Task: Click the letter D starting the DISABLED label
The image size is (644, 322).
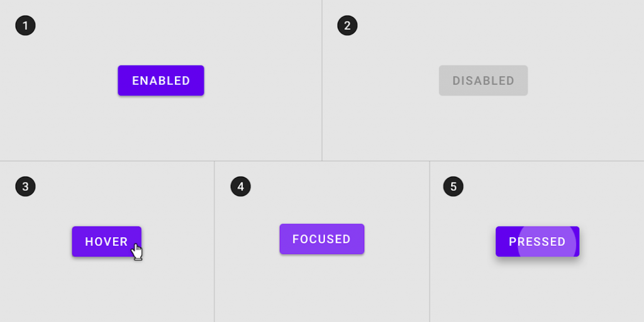Action: pyautogui.click(x=457, y=80)
